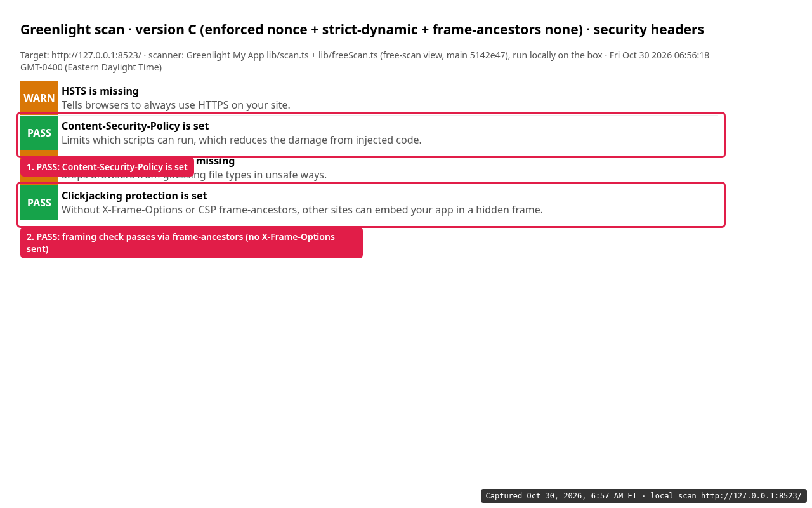Click the Greenlight scan version C page title

(362, 29)
